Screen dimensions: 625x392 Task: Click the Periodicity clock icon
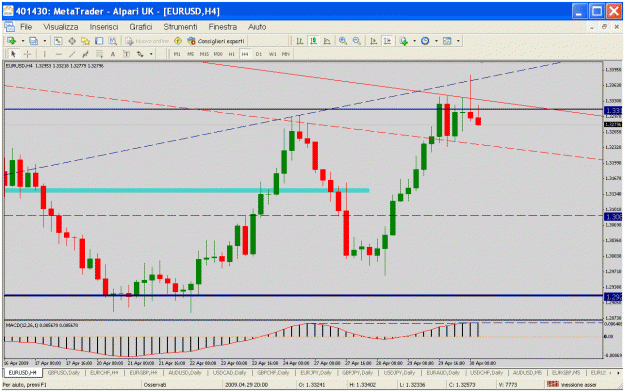pyautogui.click(x=425, y=41)
